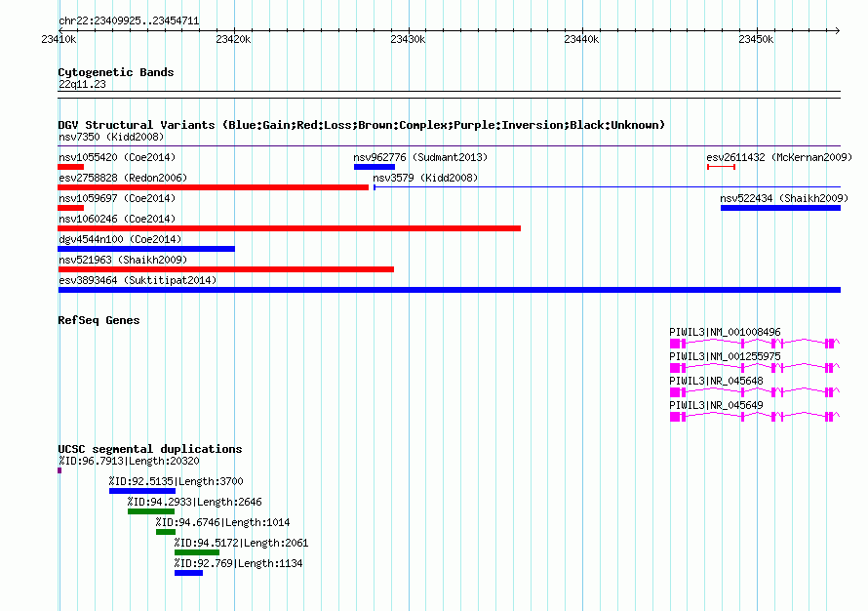The height and width of the screenshot is (611, 868).
Task: Click the PIWIL3|NM_001008496 gene model
Action: tap(755, 344)
